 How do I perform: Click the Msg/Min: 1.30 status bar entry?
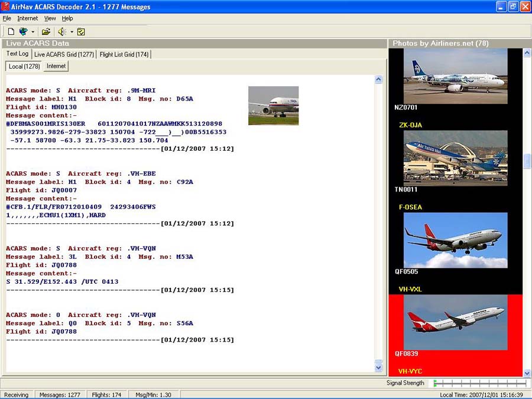click(153, 395)
